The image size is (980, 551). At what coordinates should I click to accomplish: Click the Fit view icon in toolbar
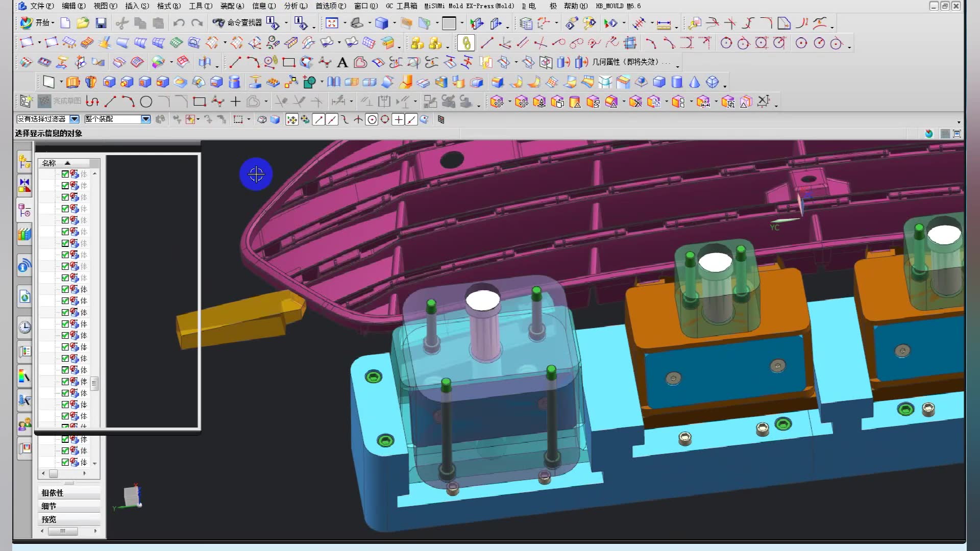point(332,23)
